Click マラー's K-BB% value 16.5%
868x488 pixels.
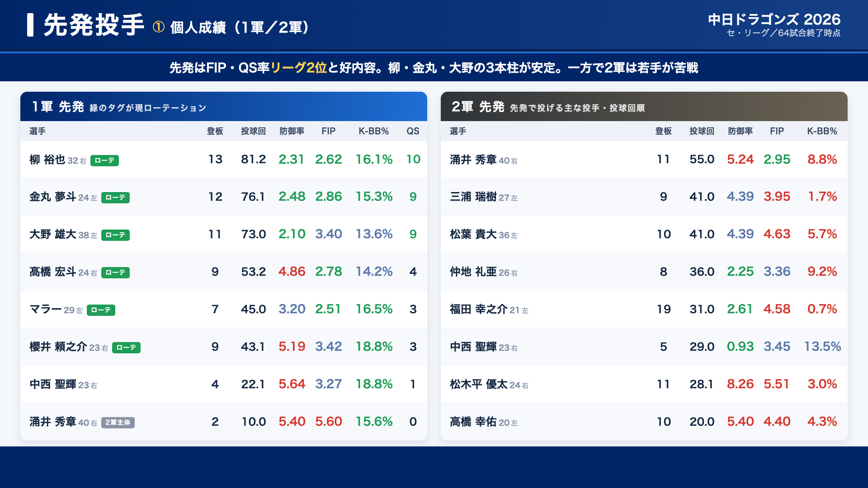point(374,309)
